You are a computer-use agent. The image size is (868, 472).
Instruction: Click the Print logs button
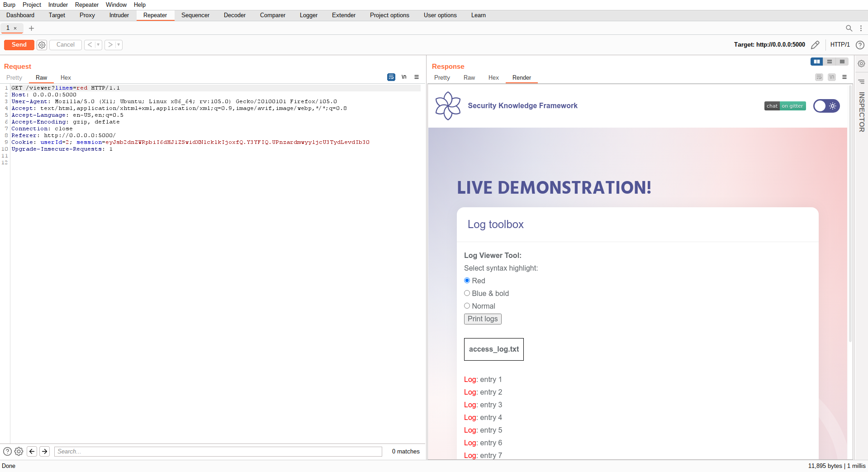[483, 319]
